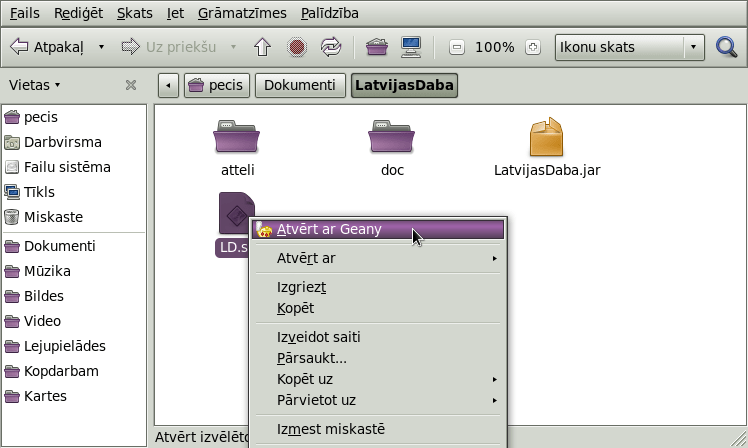The width and height of the screenshot is (748, 448).
Task: Open the Computer toolbar icon
Action: 411,47
